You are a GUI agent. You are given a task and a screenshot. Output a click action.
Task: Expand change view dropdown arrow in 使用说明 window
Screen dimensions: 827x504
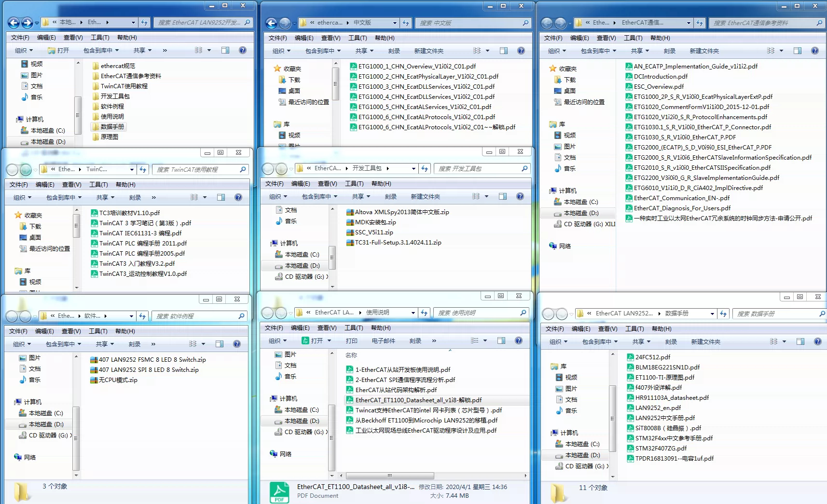tap(485, 341)
